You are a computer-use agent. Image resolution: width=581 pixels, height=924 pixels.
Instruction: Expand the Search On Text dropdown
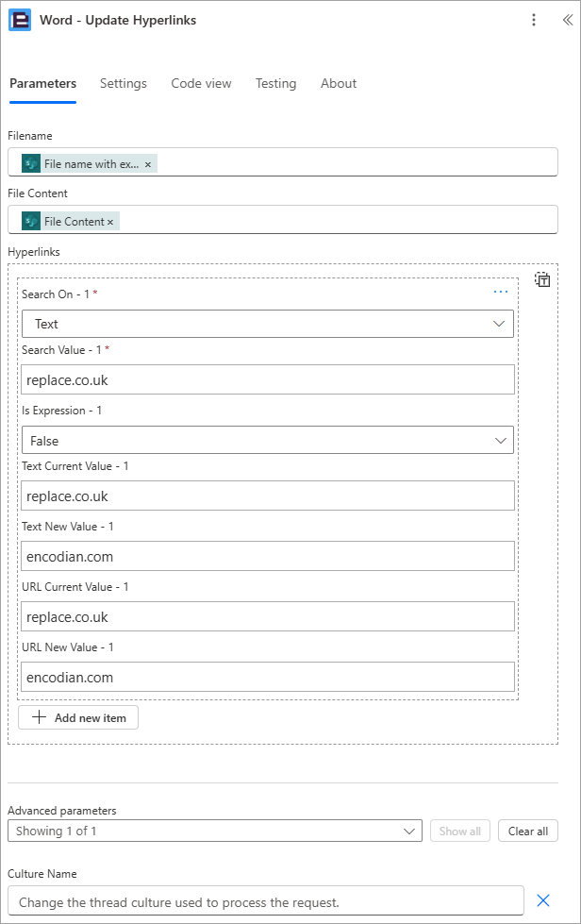(267, 324)
